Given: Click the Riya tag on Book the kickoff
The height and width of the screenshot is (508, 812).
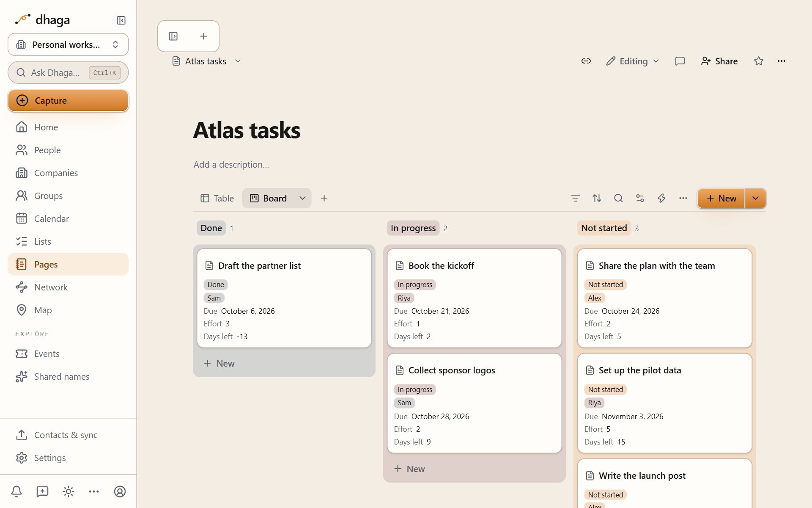Looking at the screenshot, I should click(x=404, y=298).
